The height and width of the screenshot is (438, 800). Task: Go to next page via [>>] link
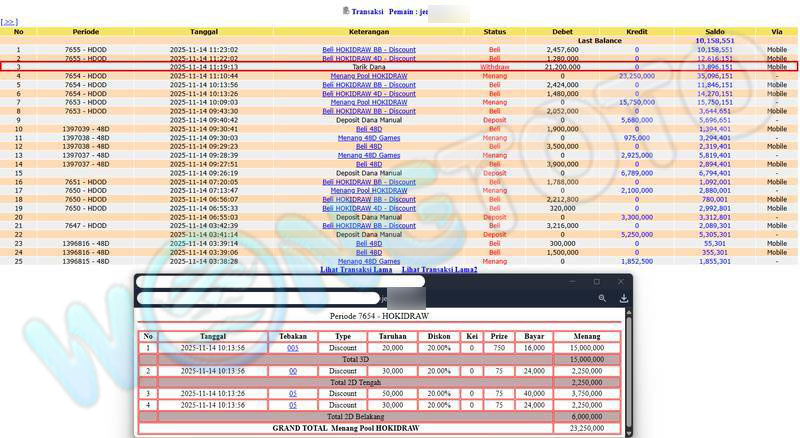[x=9, y=21]
